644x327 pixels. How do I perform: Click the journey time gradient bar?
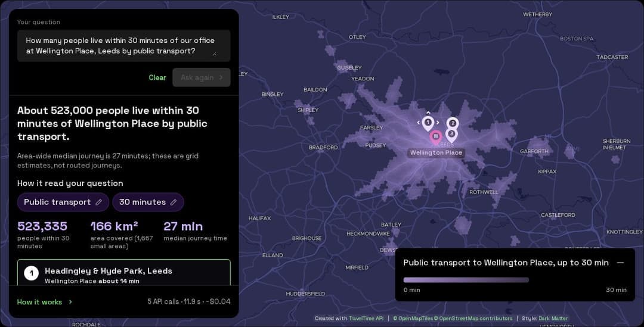466,280
